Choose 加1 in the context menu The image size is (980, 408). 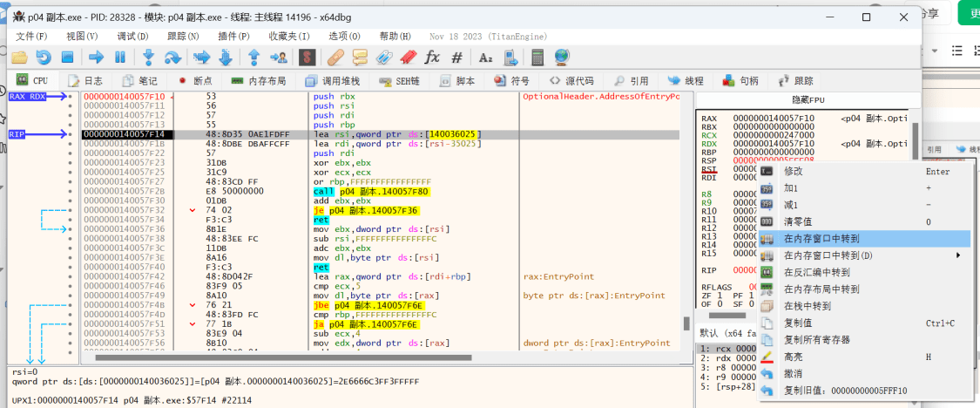tap(864, 187)
